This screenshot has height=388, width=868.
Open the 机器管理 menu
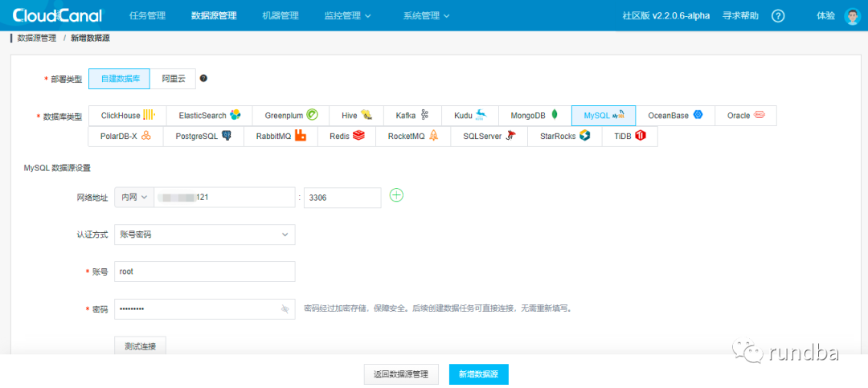pyautogui.click(x=280, y=16)
